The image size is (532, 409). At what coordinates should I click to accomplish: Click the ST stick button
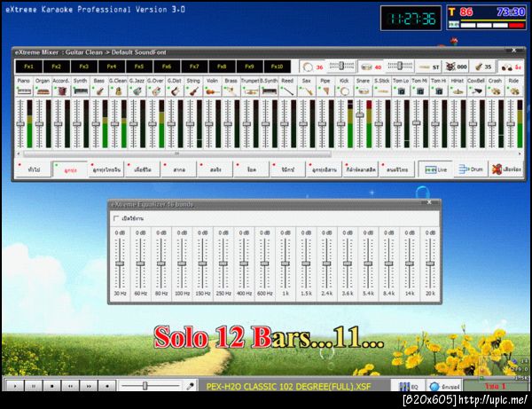point(429,67)
